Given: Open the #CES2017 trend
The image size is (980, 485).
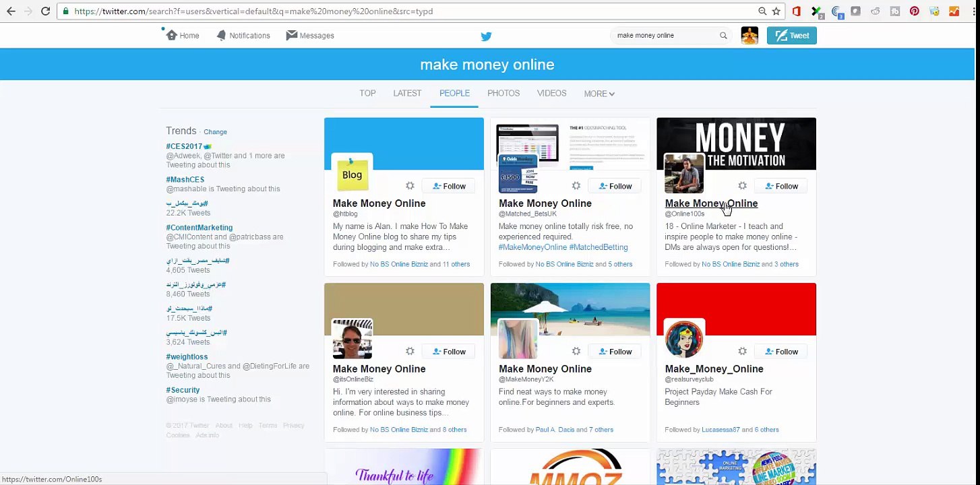Looking at the screenshot, I should (x=185, y=146).
